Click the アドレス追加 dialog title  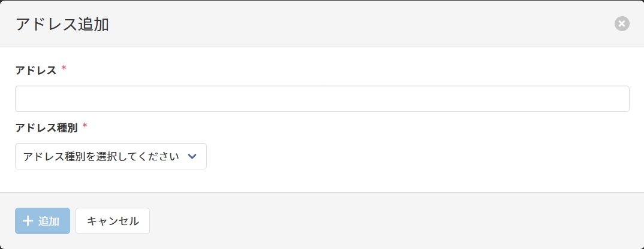[62, 24]
